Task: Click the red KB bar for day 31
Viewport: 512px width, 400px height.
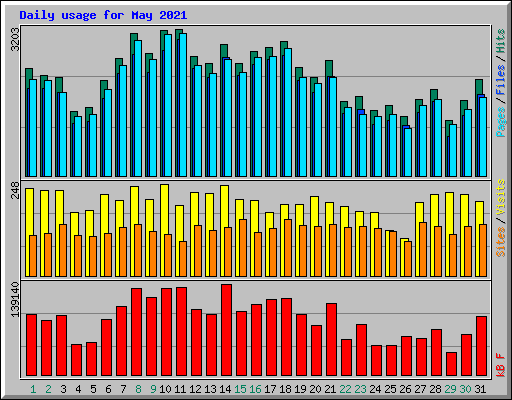Action: click(x=482, y=346)
